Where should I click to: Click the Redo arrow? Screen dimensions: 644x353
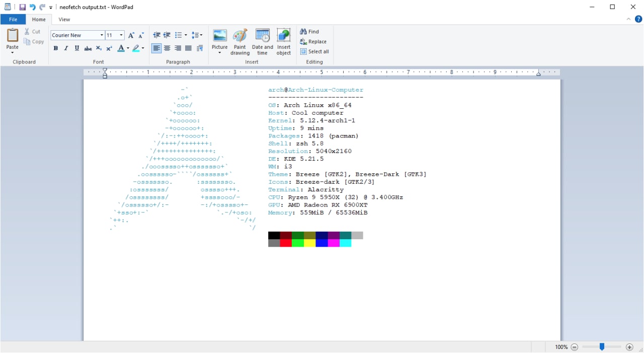click(x=42, y=7)
